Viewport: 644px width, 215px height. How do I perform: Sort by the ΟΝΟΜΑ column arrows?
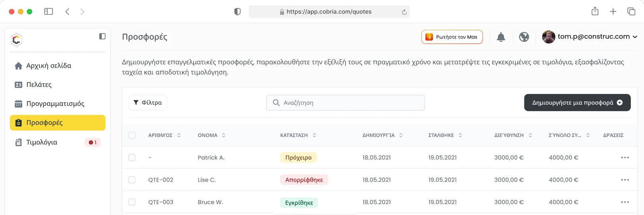224,135
